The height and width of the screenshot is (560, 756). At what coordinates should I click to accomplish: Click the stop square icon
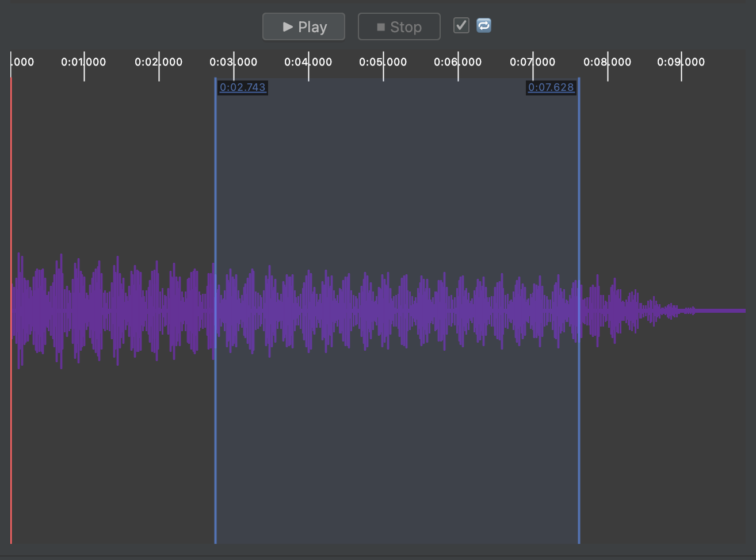379,26
